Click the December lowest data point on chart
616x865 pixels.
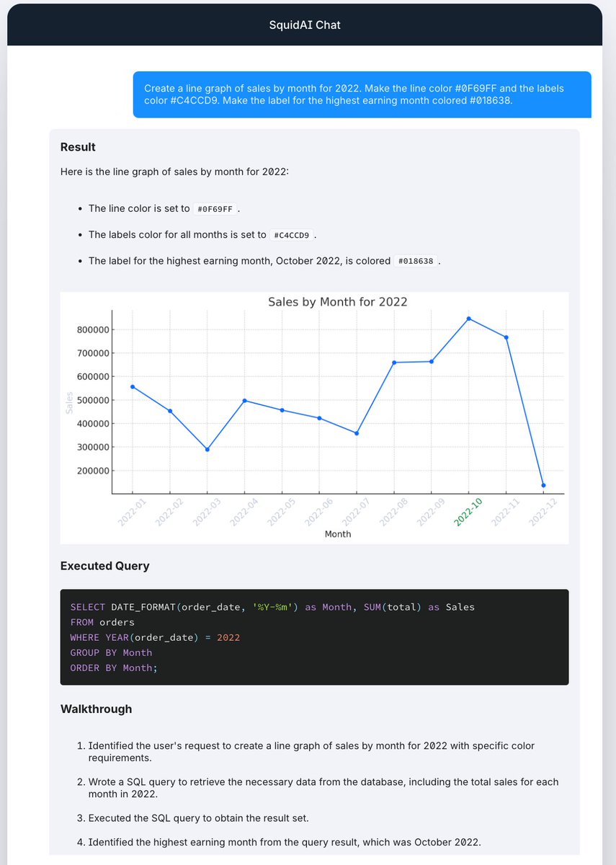tap(543, 485)
